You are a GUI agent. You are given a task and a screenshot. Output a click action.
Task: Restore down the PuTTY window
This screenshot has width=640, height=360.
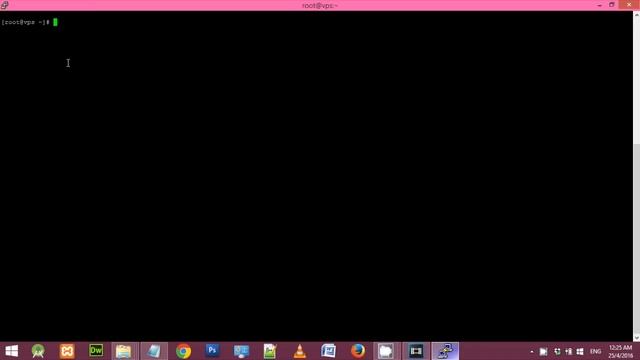pyautogui.click(x=611, y=5)
